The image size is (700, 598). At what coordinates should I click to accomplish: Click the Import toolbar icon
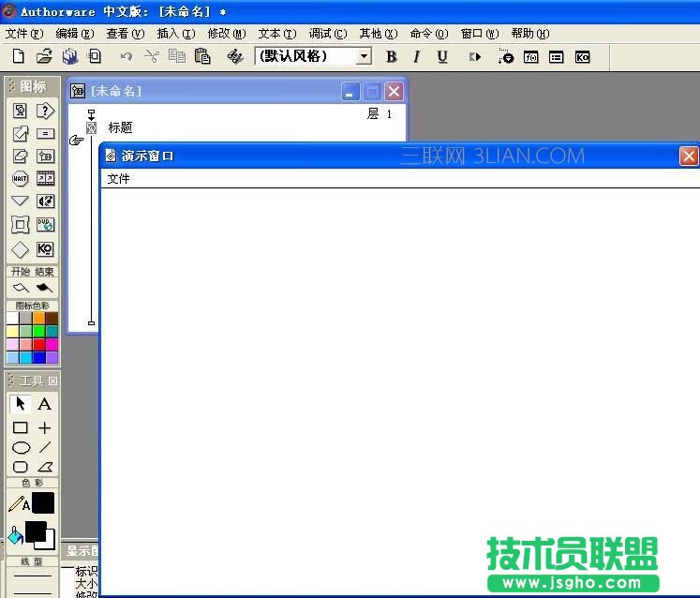pyautogui.click(x=95, y=57)
